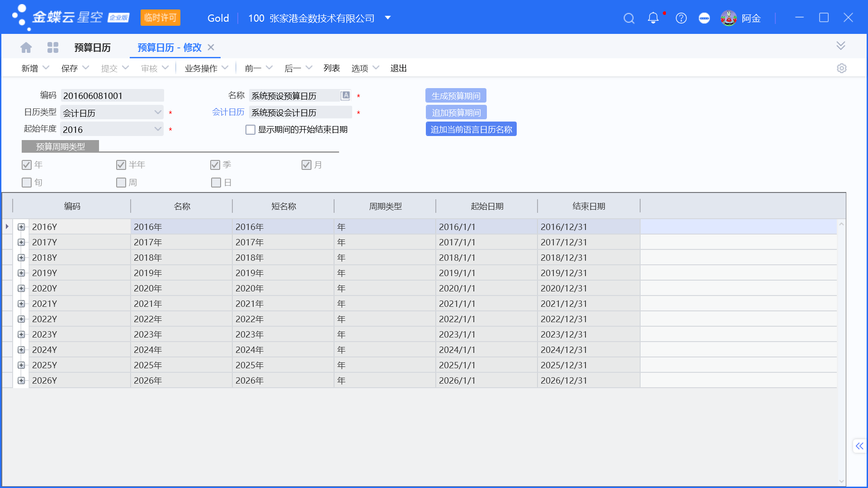Viewport: 868px width, 488px height.
Task: Click the notification bell icon
Action: (653, 18)
